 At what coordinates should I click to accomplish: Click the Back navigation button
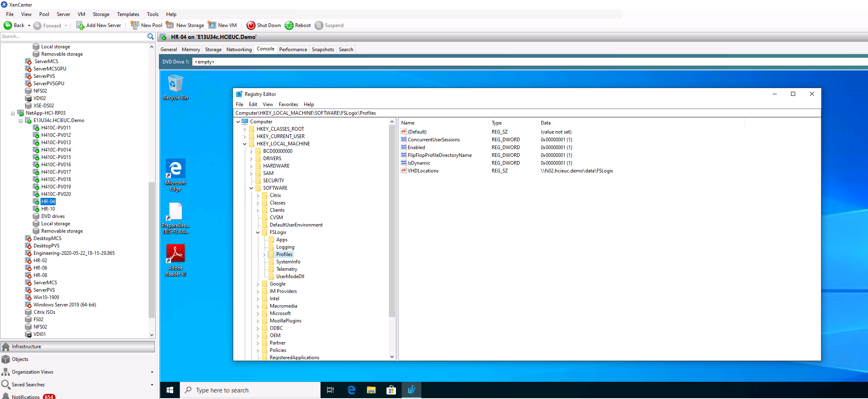pyautogui.click(x=8, y=25)
